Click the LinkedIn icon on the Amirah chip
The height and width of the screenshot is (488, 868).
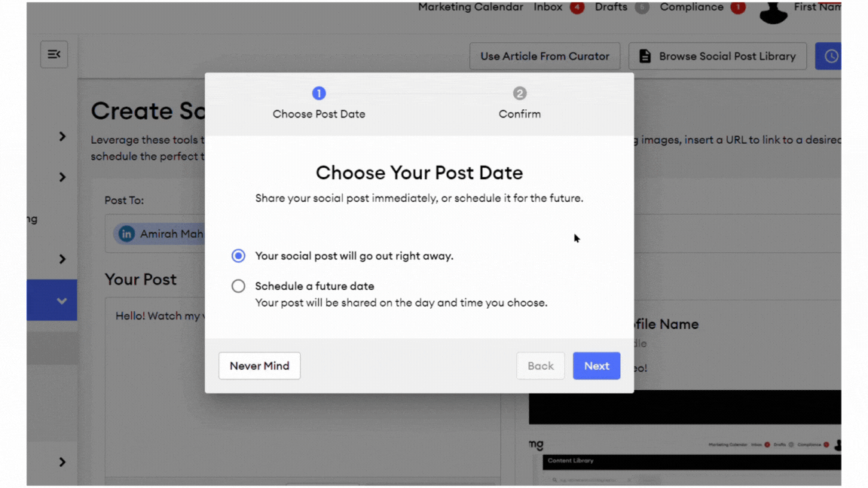pos(127,234)
